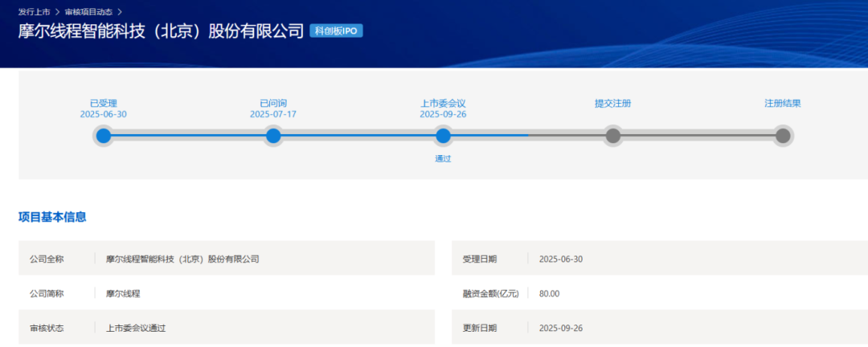Screen dimensions: 868x347
Task: Click the grey 提交注册 timeline node
Action: 612,136
